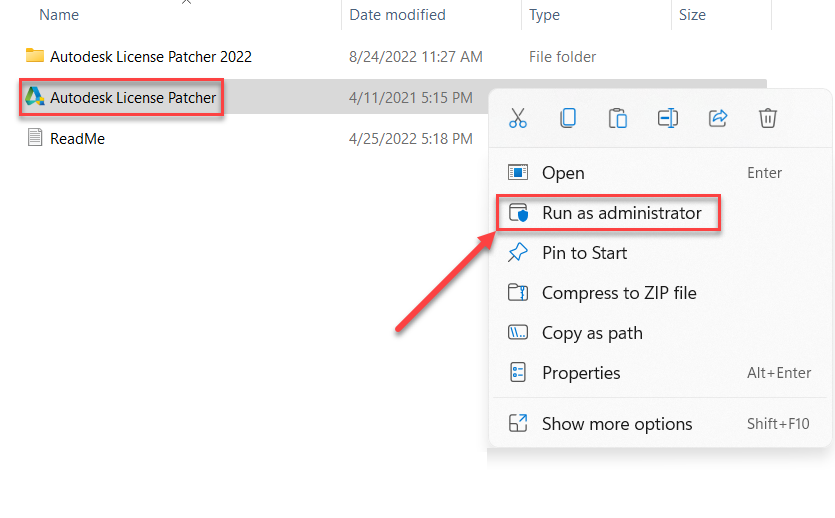This screenshot has width=835, height=518.
Task: Sort by the Date modified column header
Action: click(x=397, y=15)
